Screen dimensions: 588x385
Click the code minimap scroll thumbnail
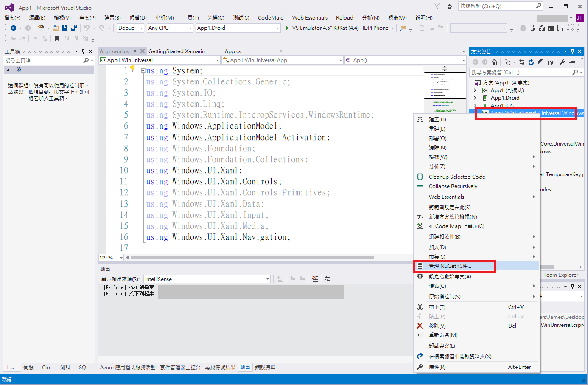[x=445, y=85]
